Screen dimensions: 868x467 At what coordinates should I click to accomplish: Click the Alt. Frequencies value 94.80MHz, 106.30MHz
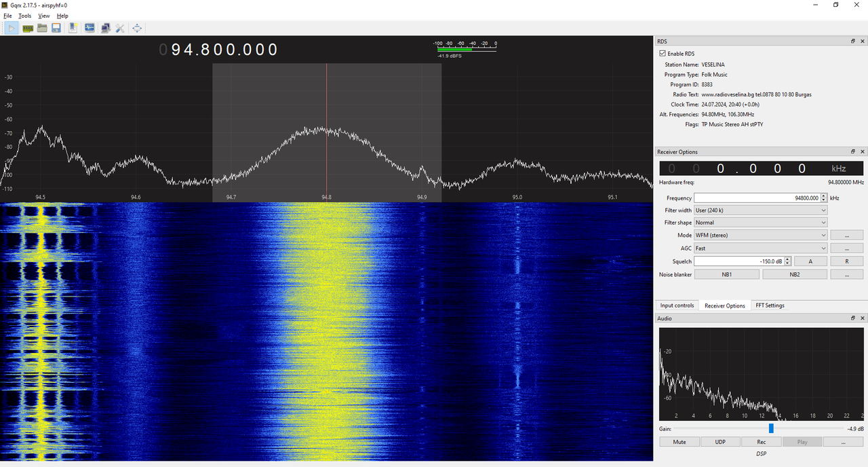point(728,115)
